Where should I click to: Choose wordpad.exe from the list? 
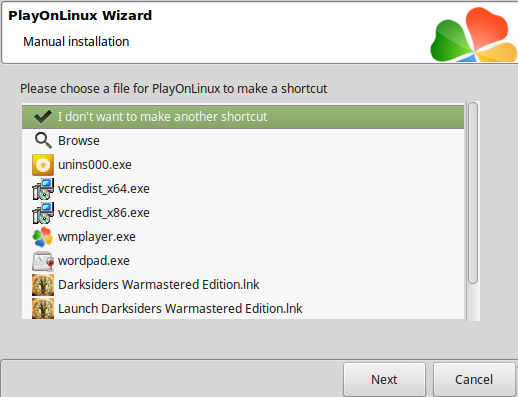(x=243, y=261)
